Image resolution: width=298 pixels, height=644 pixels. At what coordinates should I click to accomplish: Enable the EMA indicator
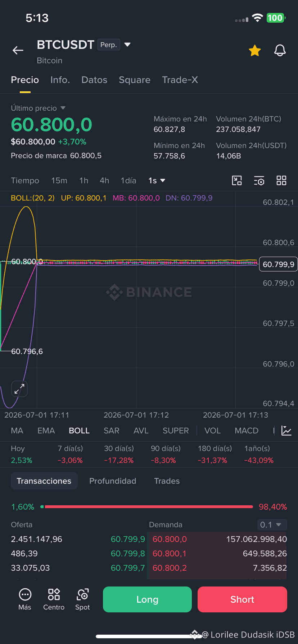[x=46, y=431]
